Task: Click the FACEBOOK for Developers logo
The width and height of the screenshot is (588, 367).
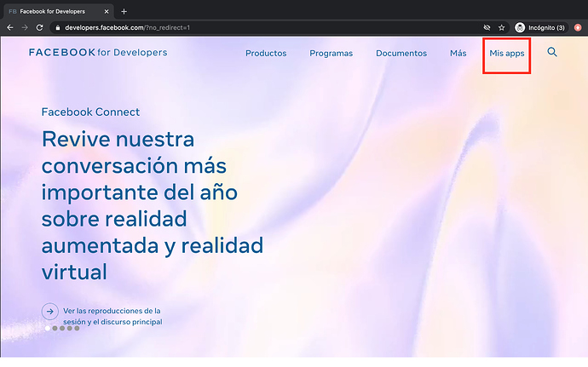Action: [98, 53]
